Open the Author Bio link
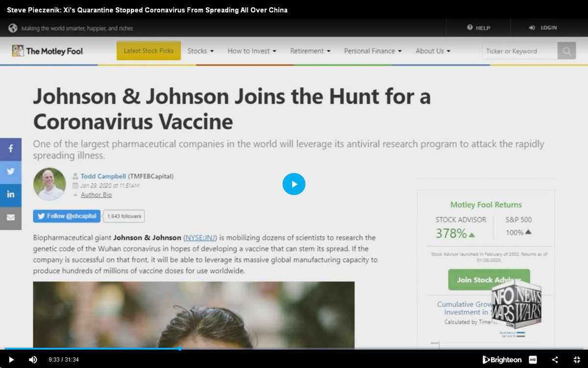Image resolution: width=588 pixels, height=368 pixels. click(96, 195)
